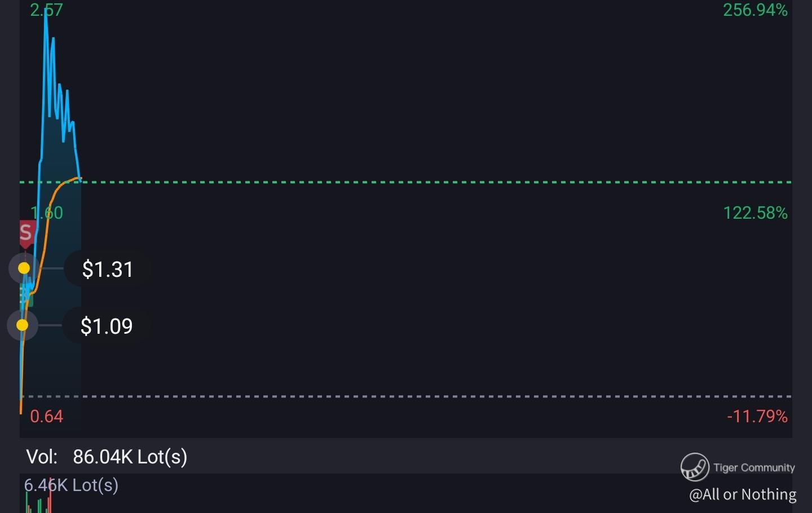Click the red volume bar in volume chart
This screenshot has width=812, height=513.
[x=50, y=496]
